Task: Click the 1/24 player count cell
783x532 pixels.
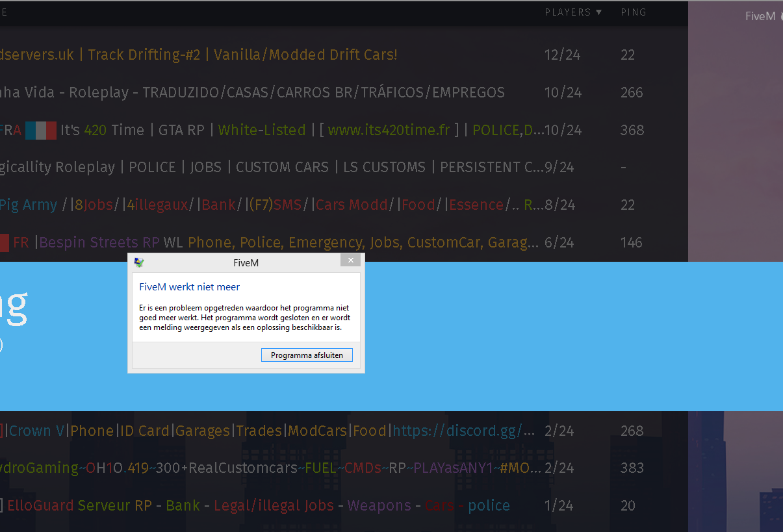Action: 559,505
